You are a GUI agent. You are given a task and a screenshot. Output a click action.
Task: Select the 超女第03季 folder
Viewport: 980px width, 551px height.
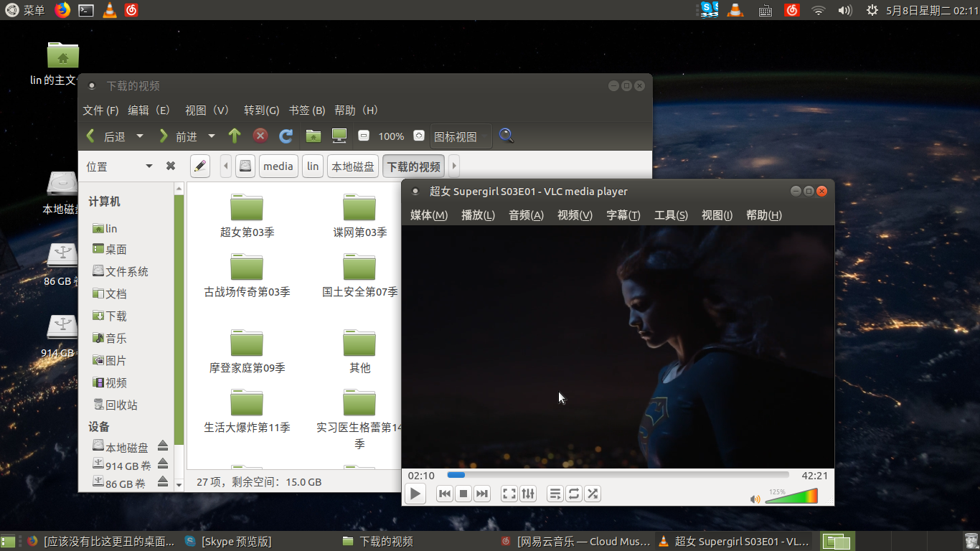[247, 216]
